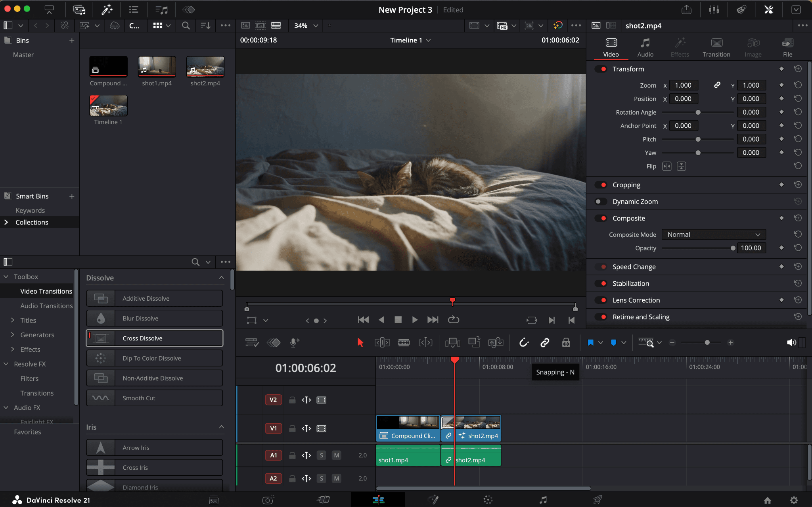Lock the V1 video track

(292, 428)
